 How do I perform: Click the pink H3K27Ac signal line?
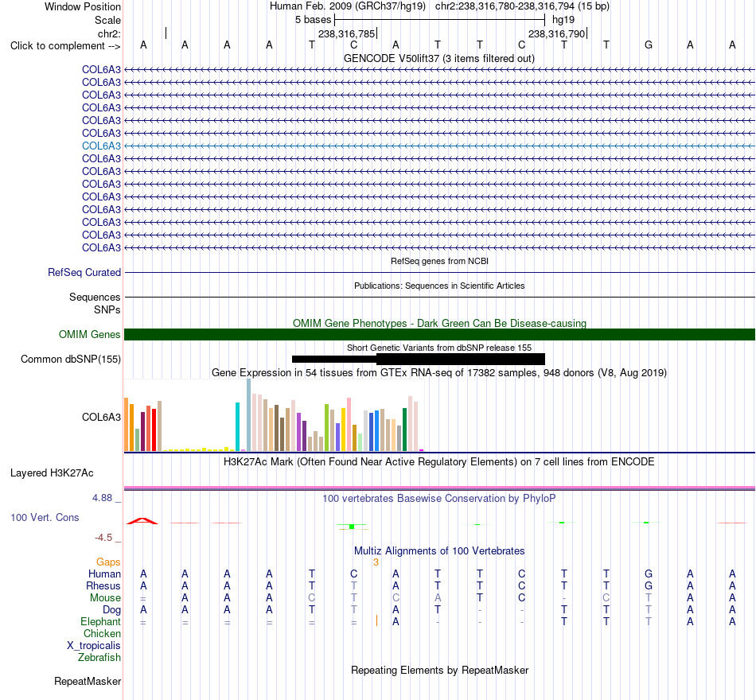click(x=439, y=488)
